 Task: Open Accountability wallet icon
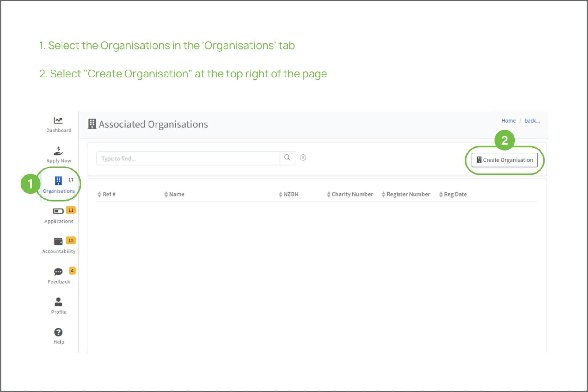(58, 241)
